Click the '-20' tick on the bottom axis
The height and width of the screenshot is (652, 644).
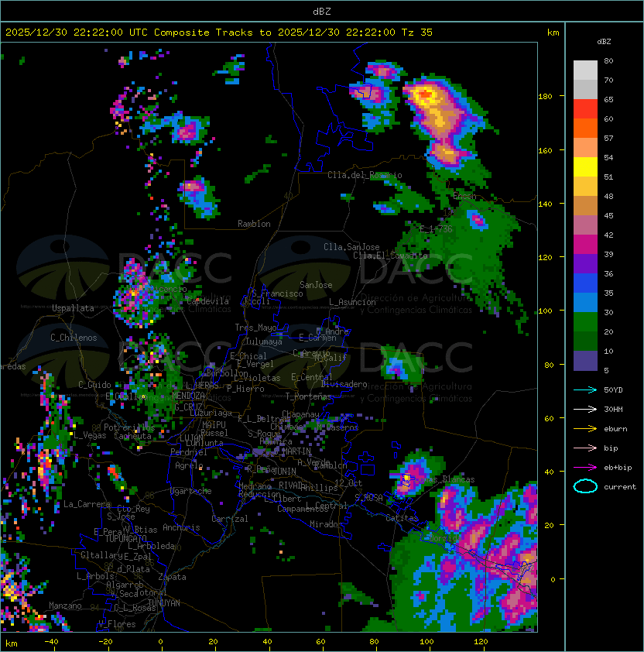pyautogui.click(x=105, y=642)
